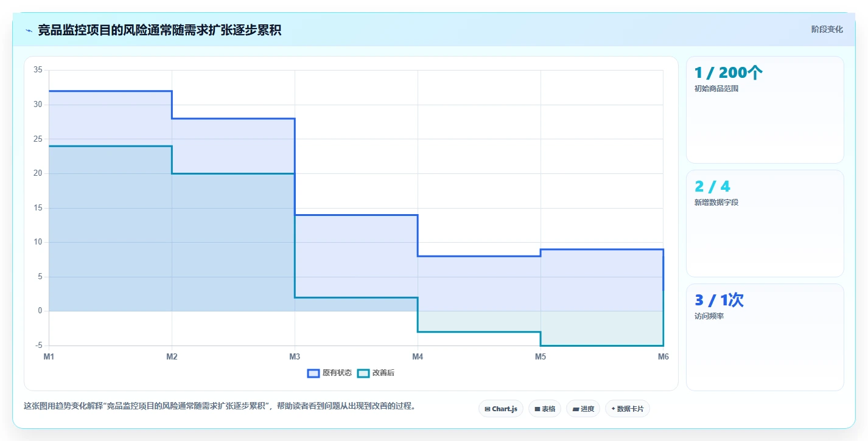
Task: Open the 3 / 1次 stat card value
Action: click(719, 300)
